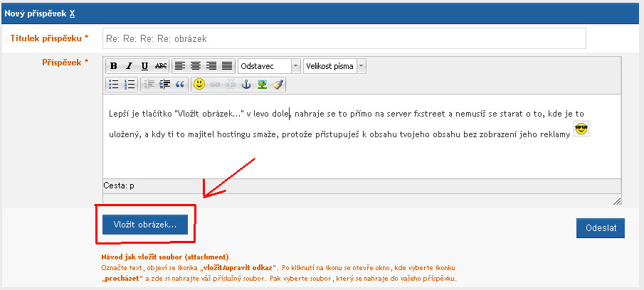The height and width of the screenshot is (290, 644).
Task: Click the Vložit obrázek... button
Action: [145, 225]
